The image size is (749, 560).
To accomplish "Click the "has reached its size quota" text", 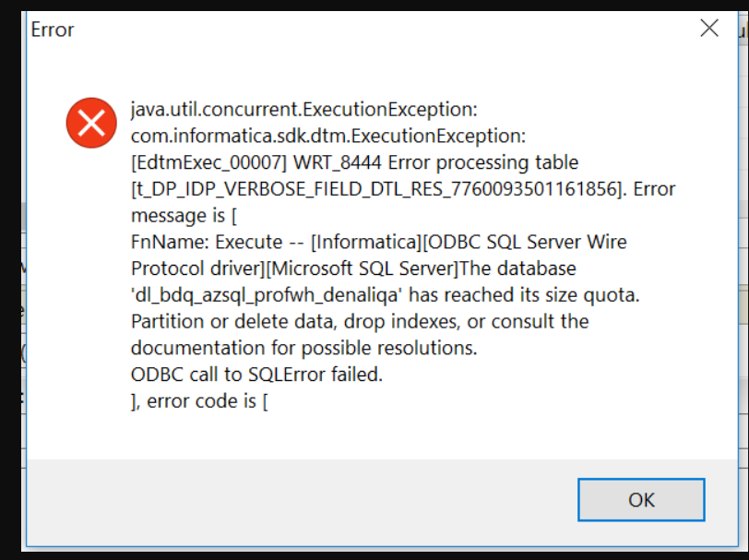I will tap(524, 295).
